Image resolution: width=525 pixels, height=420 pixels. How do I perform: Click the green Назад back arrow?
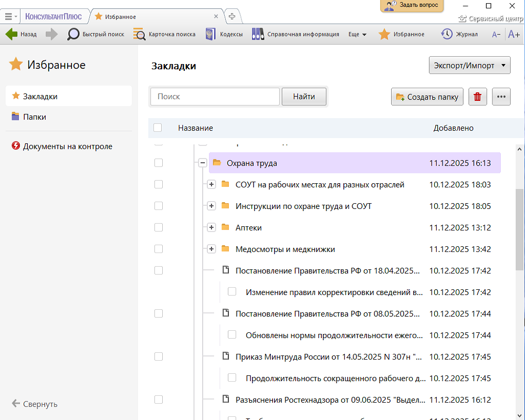click(12, 34)
